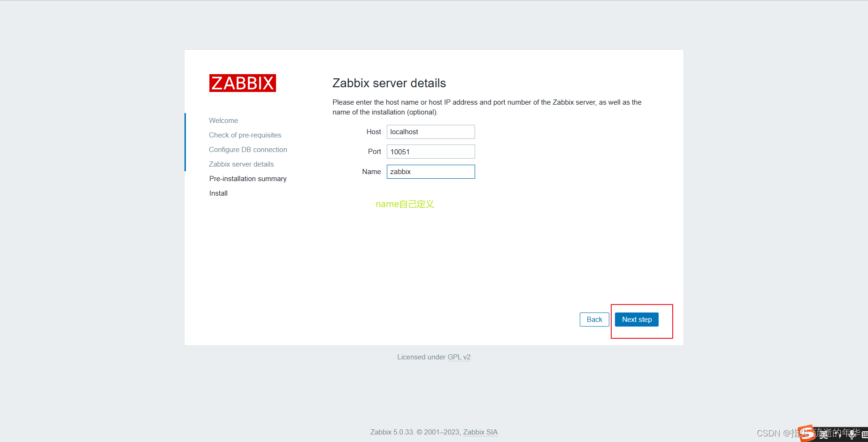This screenshot has height=442, width=868.
Task: Go back with the Back button
Action: click(x=594, y=320)
